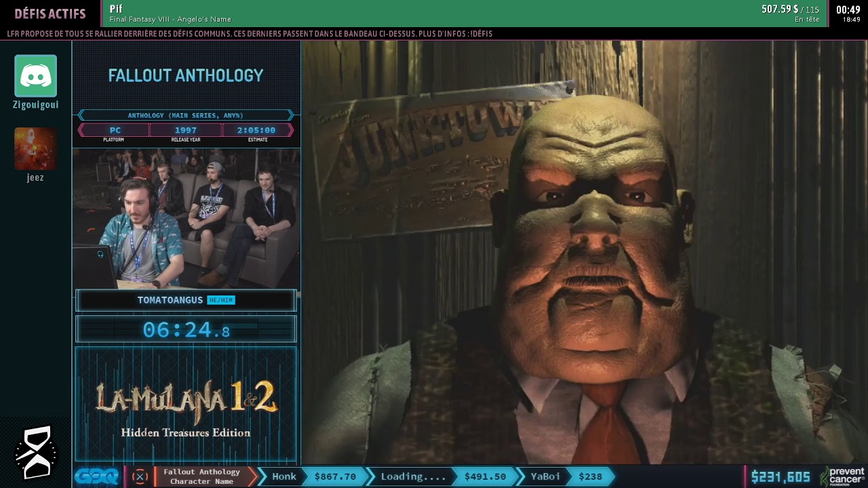Click the "Fallout Anthology Character Name" bid label

pyautogui.click(x=202, y=476)
